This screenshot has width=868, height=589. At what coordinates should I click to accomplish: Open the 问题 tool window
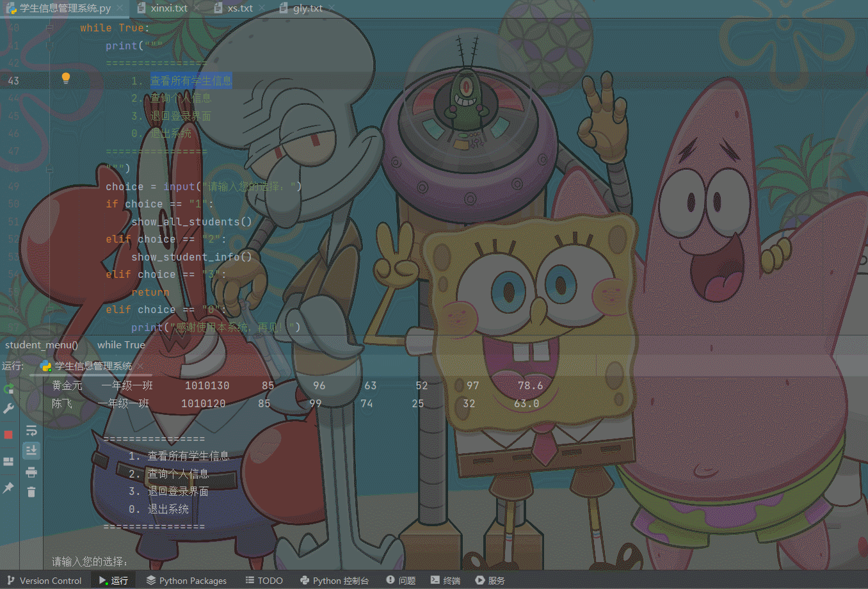pos(401,581)
